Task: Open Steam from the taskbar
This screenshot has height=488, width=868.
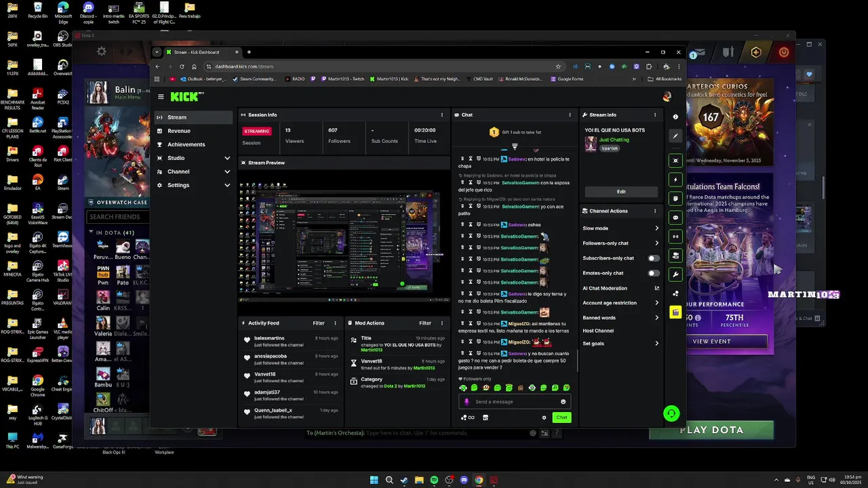Action: coord(404,480)
